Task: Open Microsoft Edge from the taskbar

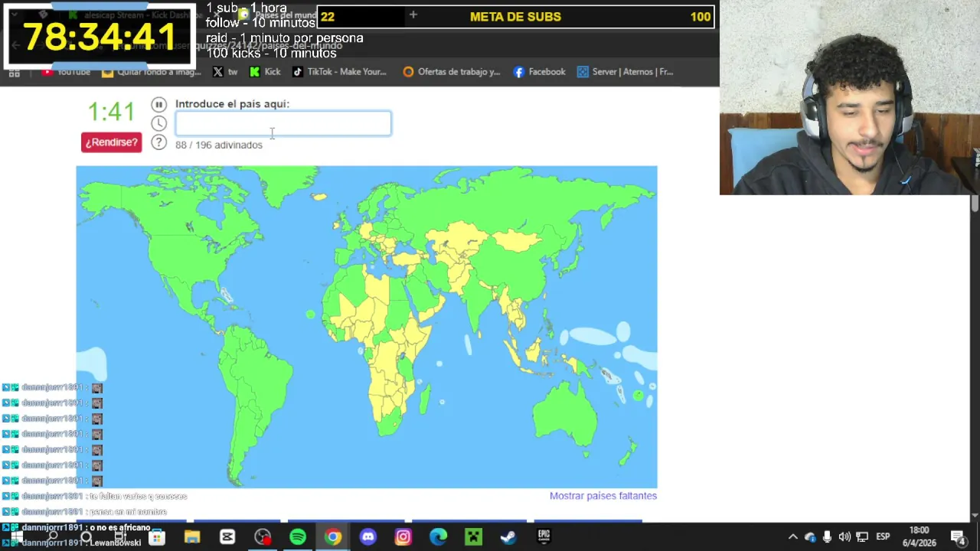Action: tap(439, 537)
